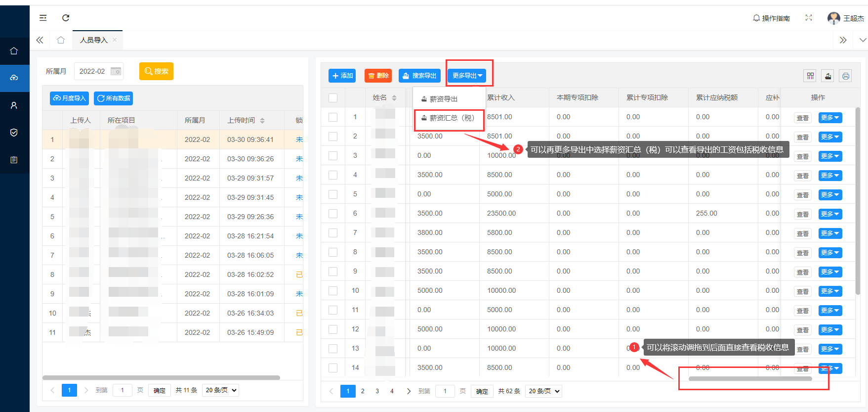Click the print icon above salary table
Screen dimensions: 868x412
[x=846, y=76]
